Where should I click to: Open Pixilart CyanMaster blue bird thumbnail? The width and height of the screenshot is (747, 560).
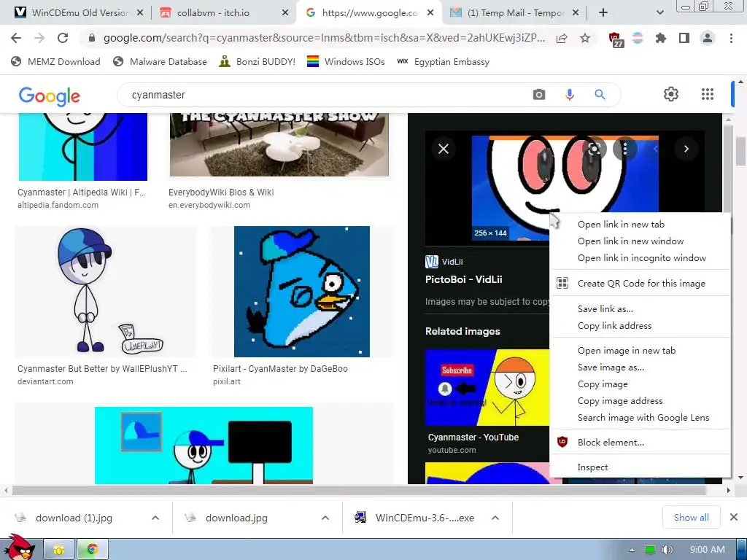click(301, 292)
